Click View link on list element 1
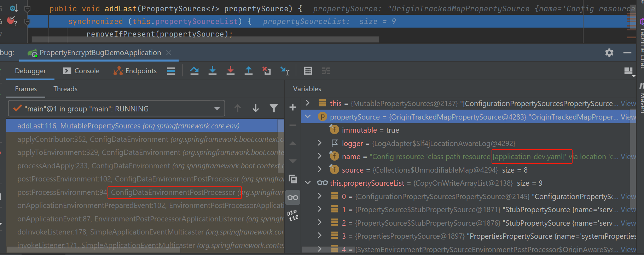Screen dimensions: 644x255 (x=628, y=210)
